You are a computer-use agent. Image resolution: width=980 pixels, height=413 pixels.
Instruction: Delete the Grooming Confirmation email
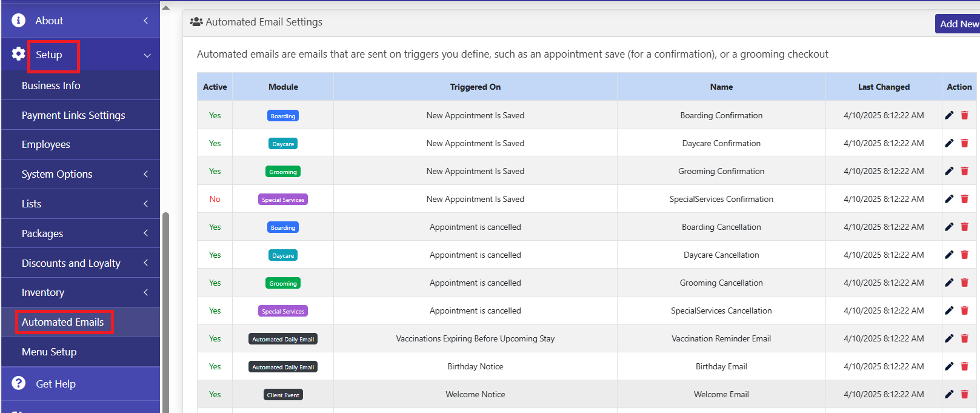click(x=965, y=171)
